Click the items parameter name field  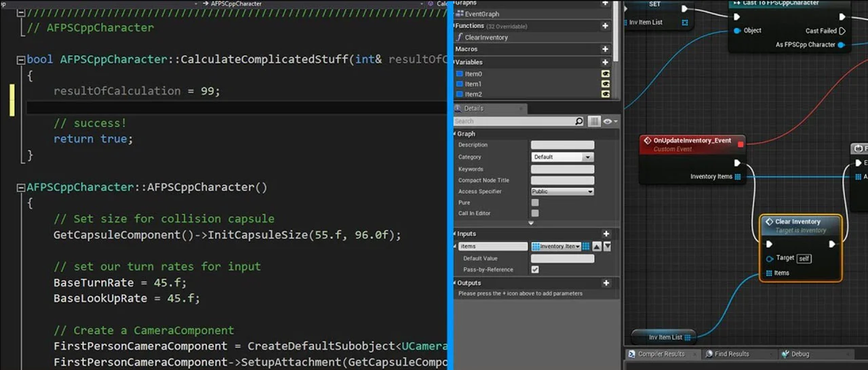tap(493, 247)
